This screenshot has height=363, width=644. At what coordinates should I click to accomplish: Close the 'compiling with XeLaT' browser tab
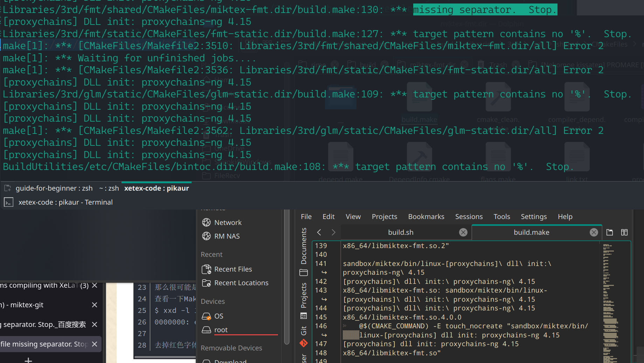pyautogui.click(x=94, y=285)
